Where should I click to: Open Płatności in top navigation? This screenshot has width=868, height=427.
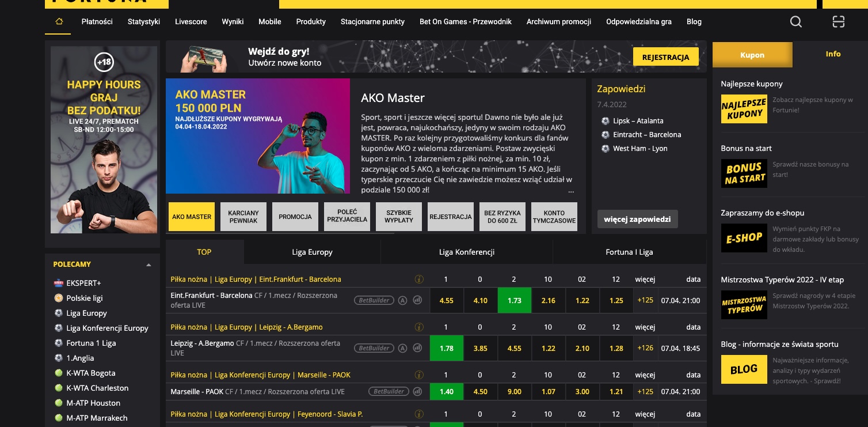coord(97,22)
